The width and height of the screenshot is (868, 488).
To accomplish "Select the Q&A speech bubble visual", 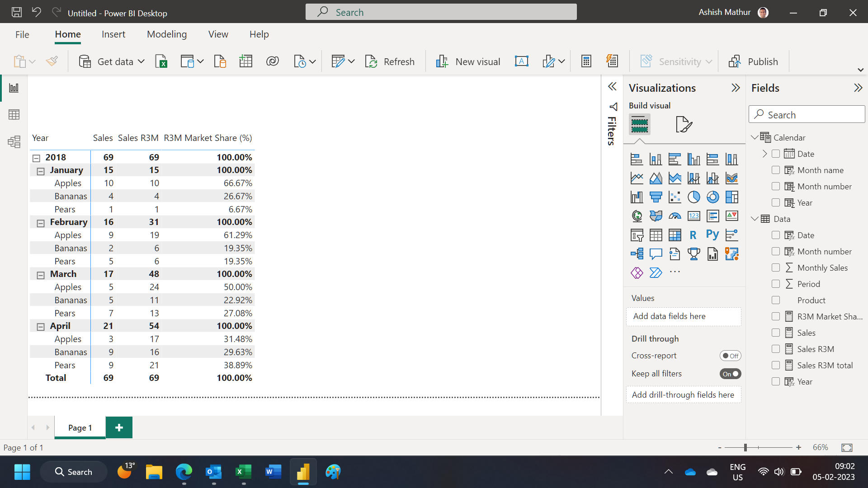I will tap(656, 254).
